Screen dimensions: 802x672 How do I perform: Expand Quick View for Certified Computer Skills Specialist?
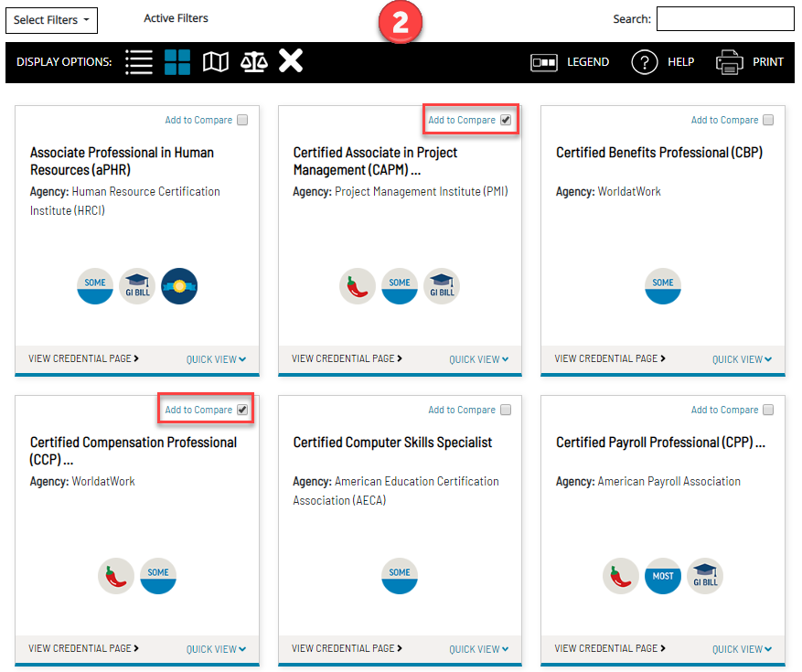click(x=479, y=649)
